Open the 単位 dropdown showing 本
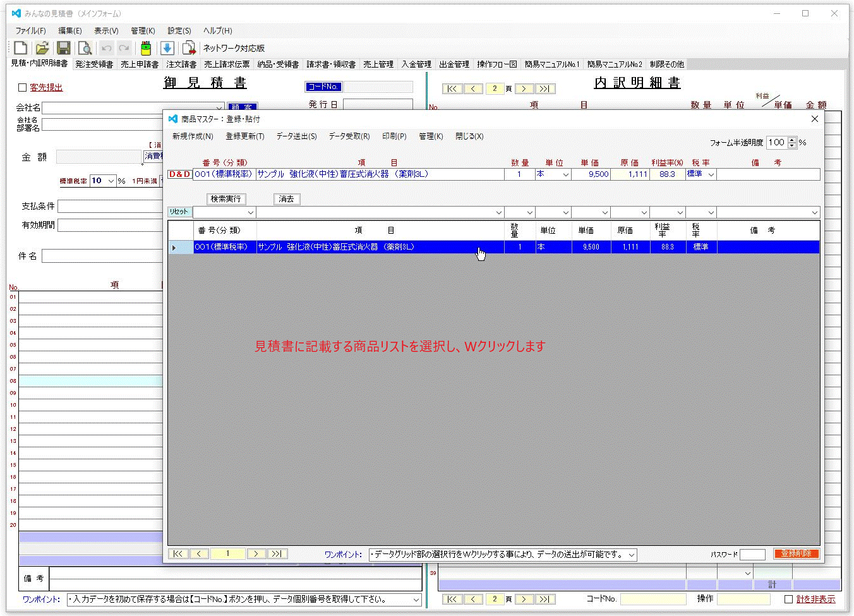The width and height of the screenshot is (854, 616). (x=565, y=174)
